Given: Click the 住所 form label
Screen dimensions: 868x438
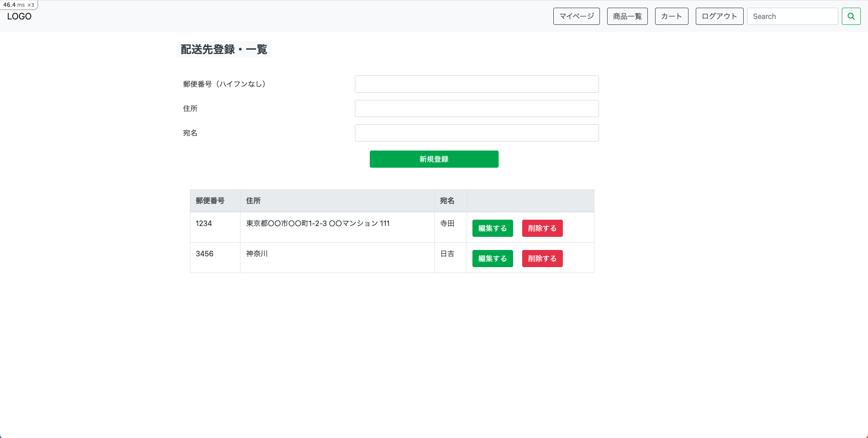Looking at the screenshot, I should (190, 108).
